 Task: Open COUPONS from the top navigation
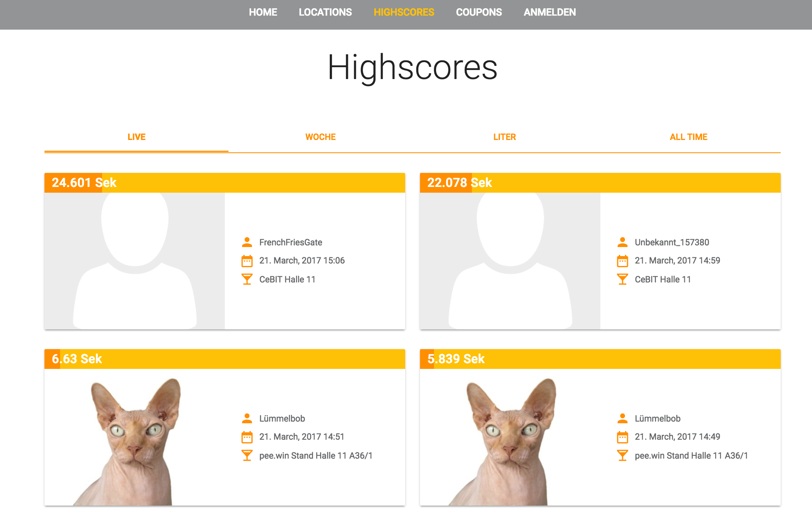coord(479,12)
